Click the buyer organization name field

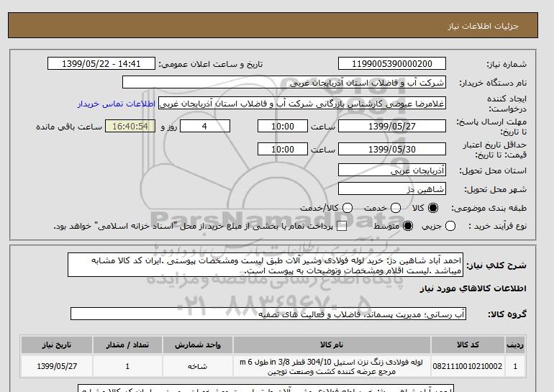pos(284,83)
